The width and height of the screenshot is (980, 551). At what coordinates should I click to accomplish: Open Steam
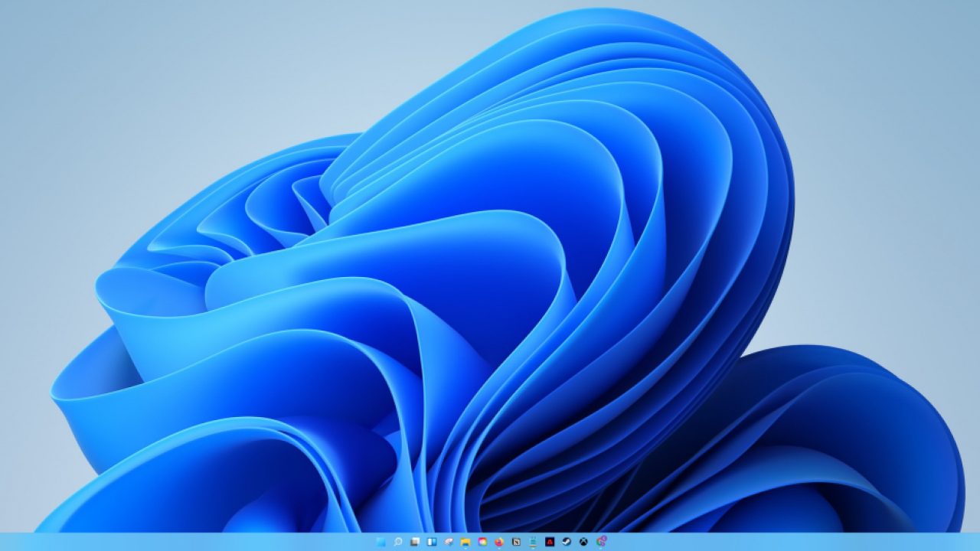tap(567, 541)
